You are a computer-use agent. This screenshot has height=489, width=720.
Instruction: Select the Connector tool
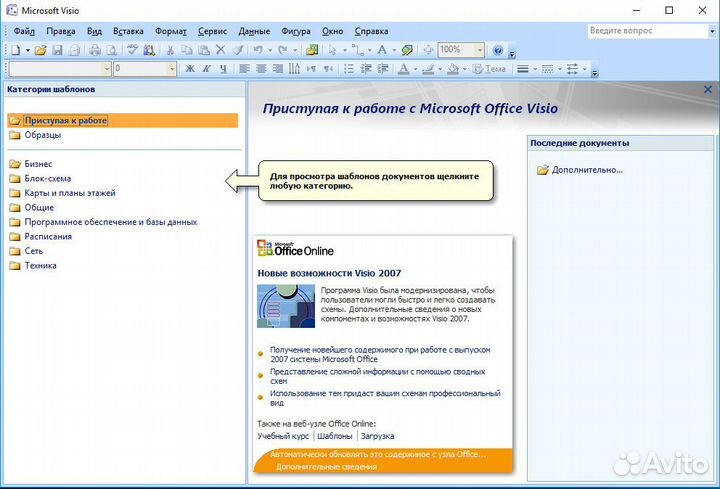357,50
